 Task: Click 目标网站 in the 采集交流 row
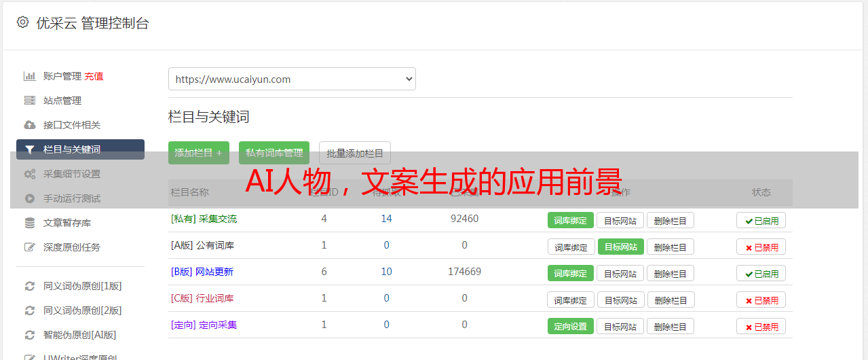coord(620,220)
